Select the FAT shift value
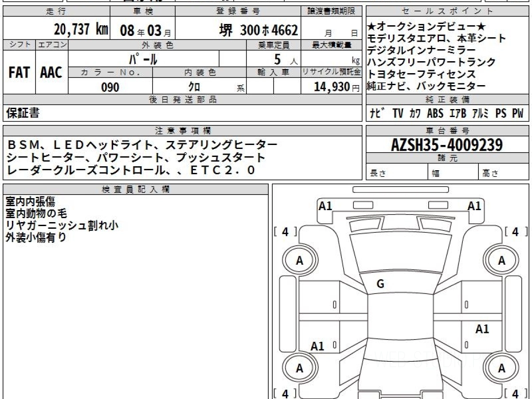The height and width of the screenshot is (399, 532). [19, 73]
